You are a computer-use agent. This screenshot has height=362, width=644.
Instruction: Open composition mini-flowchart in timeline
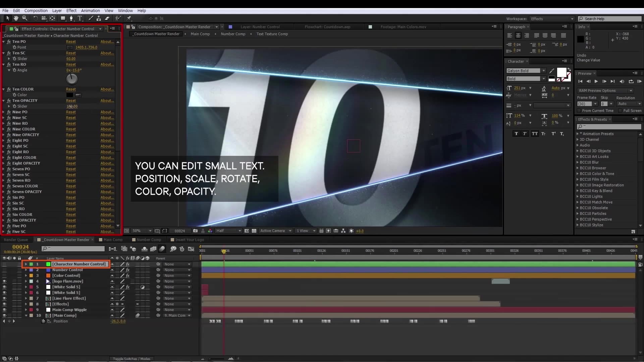click(112, 249)
